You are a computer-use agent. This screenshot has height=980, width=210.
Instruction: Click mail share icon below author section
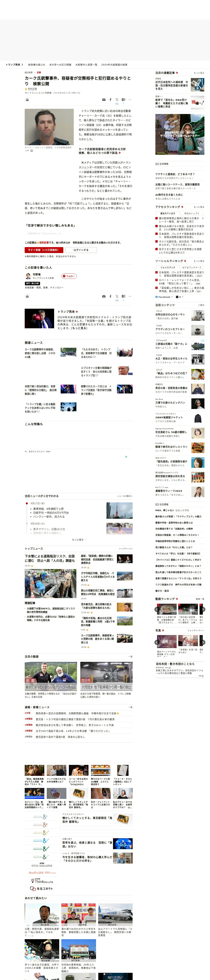[104, 296]
